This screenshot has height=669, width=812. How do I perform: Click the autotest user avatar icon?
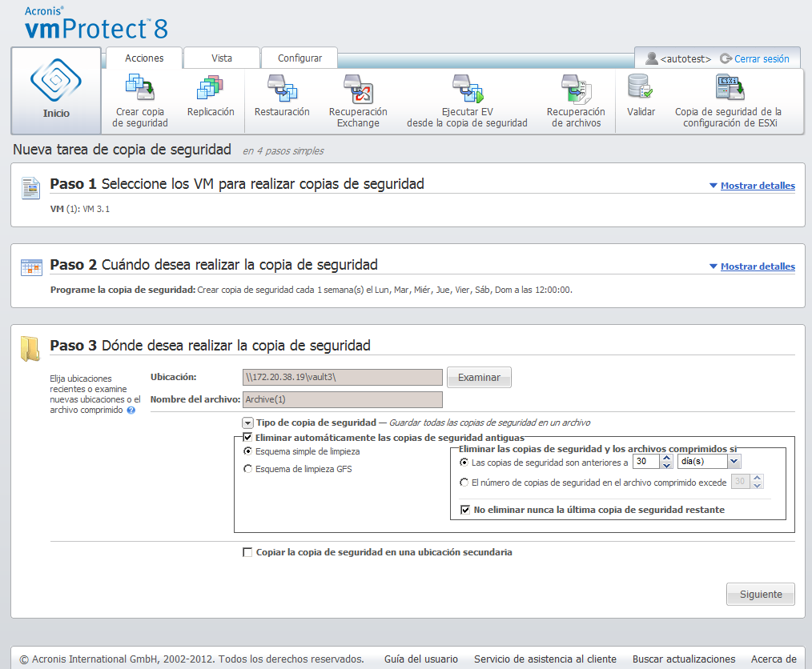pos(652,58)
